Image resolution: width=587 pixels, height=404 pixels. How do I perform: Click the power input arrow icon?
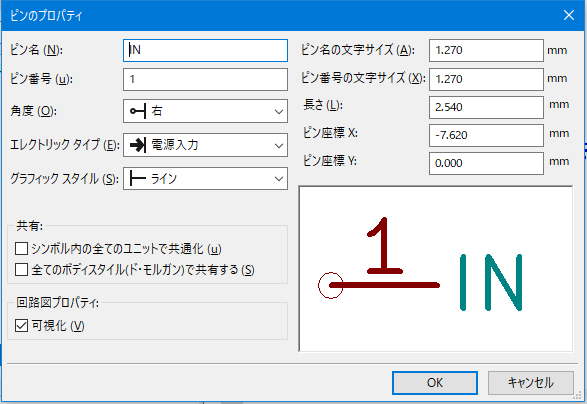pos(137,145)
